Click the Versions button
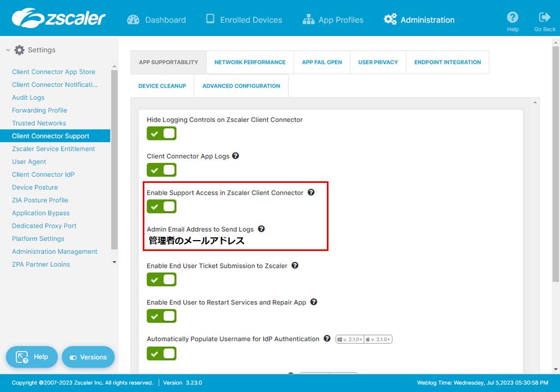 pos(88,357)
